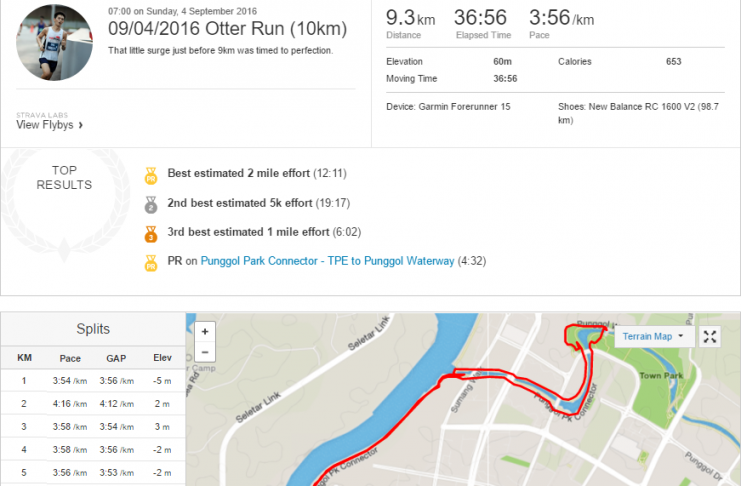Click the GAP column header in Splits
The height and width of the screenshot is (486, 741).
(116, 358)
